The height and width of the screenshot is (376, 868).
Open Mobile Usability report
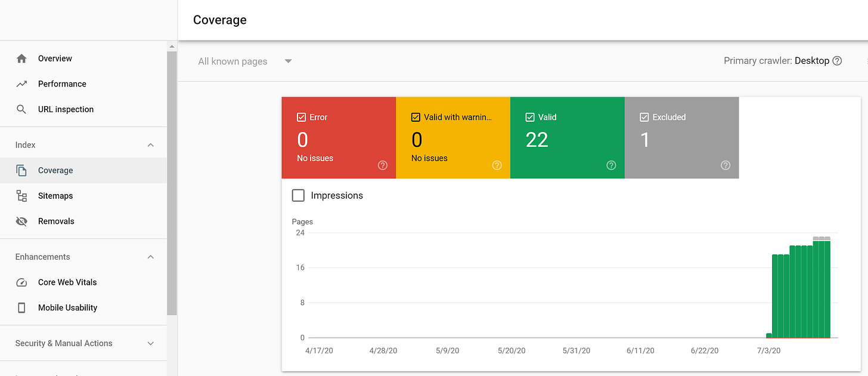[83, 308]
